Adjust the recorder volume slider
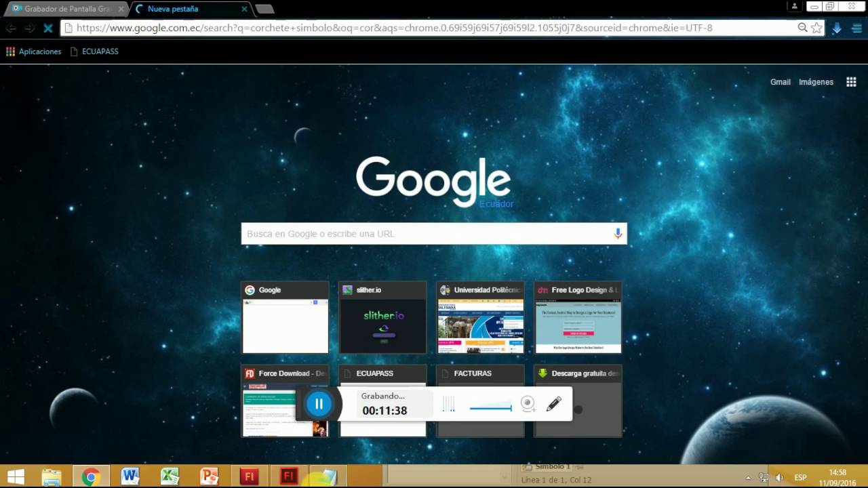This screenshot has width=868, height=488. pyautogui.click(x=491, y=408)
